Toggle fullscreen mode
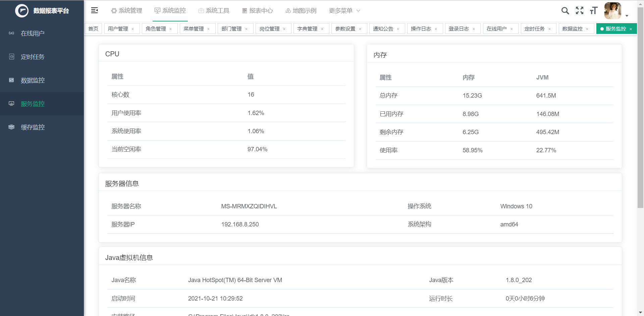Image resolution: width=644 pixels, height=316 pixels. coord(580,11)
